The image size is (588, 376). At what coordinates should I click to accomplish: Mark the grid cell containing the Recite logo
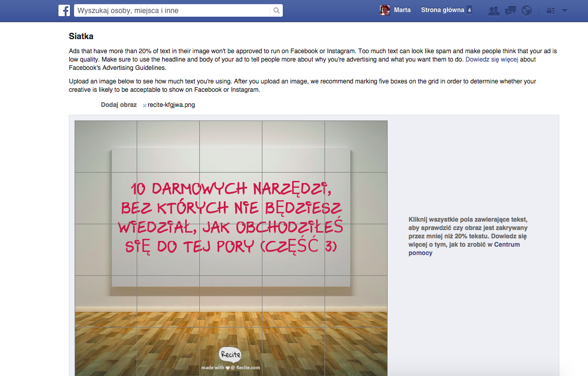230,353
